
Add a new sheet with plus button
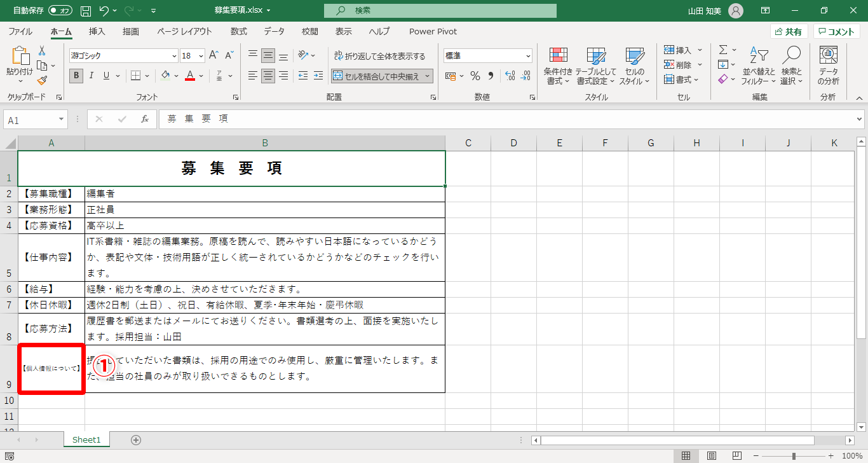(135, 440)
